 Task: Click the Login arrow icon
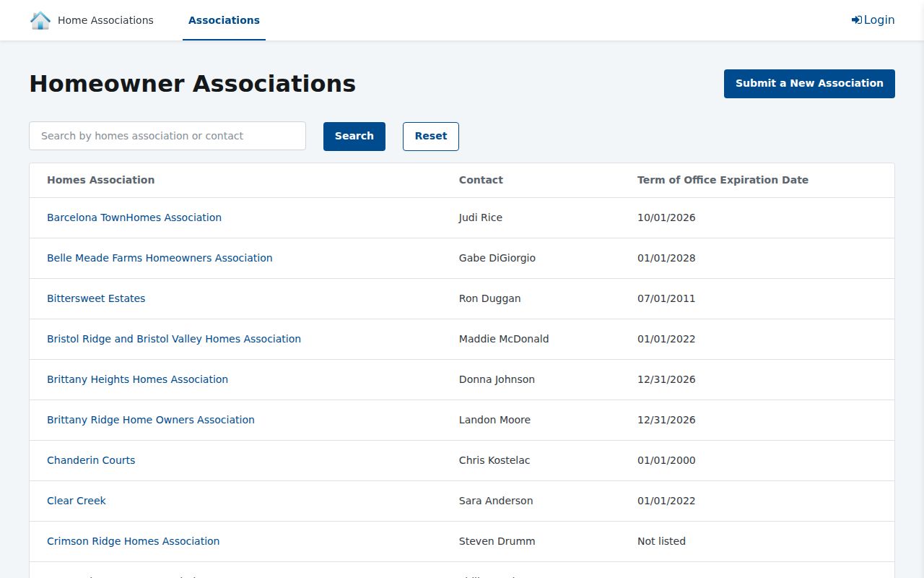856,20
